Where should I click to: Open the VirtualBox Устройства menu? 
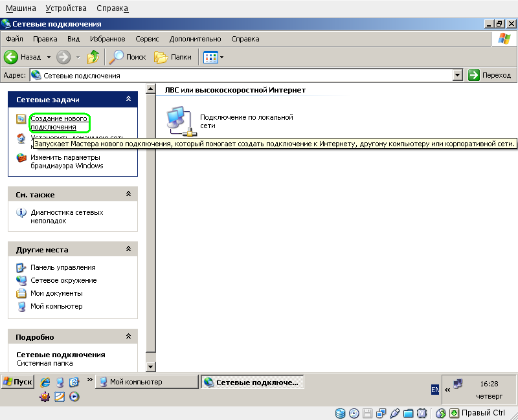click(66, 8)
